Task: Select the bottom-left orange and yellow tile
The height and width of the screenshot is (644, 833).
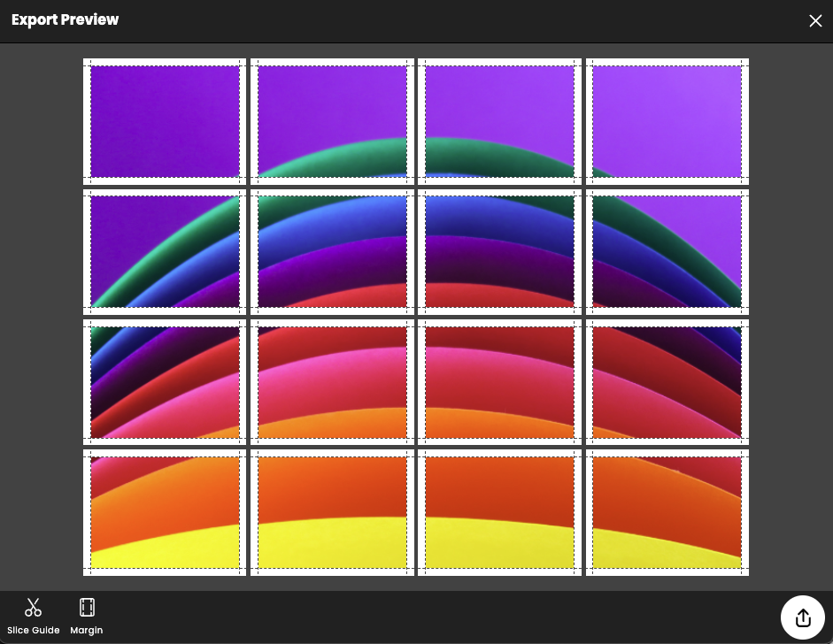Action: (x=164, y=510)
